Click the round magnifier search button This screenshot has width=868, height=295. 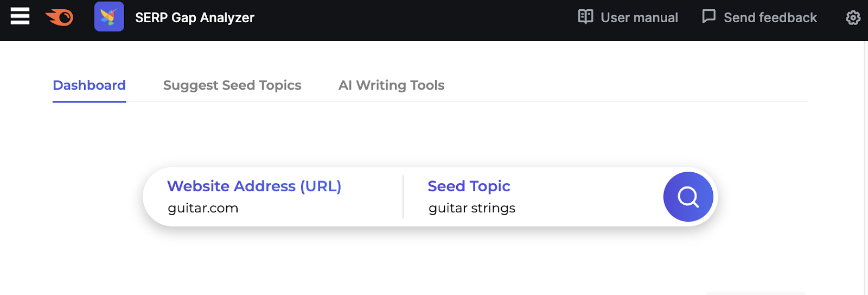[688, 197]
